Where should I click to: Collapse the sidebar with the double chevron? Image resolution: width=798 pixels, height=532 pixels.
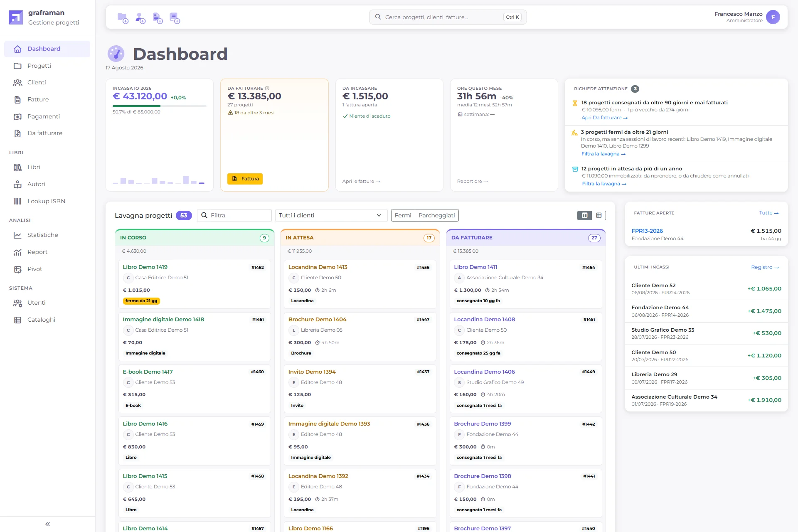48,524
